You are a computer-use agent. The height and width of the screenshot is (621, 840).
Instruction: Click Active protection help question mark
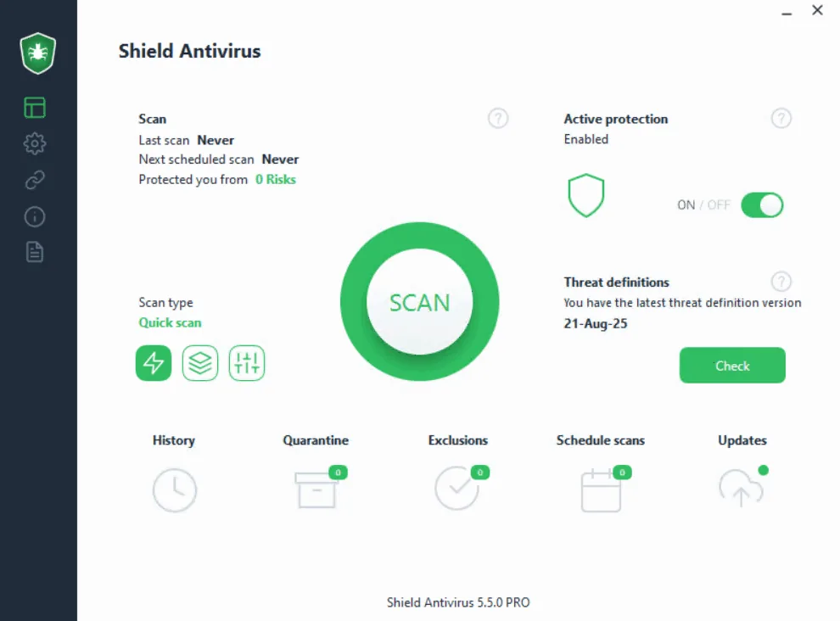click(x=781, y=119)
